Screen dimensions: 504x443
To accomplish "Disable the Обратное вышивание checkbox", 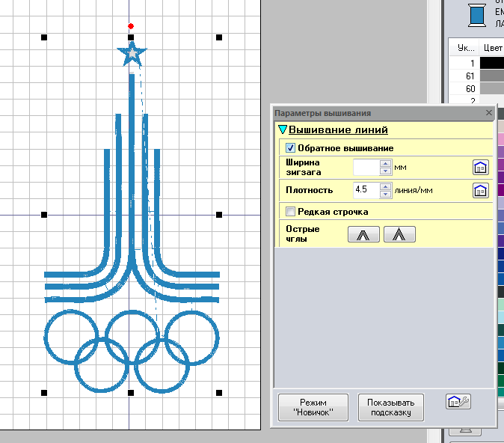I will click(x=291, y=148).
